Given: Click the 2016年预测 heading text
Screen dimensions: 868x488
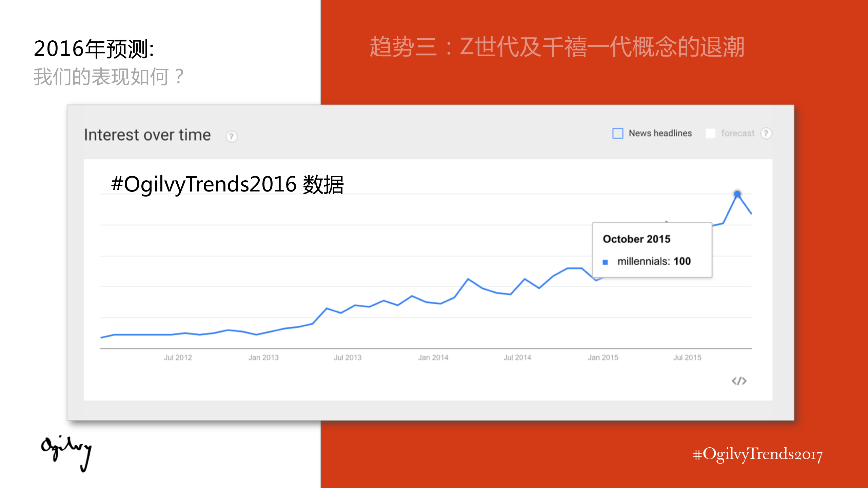Looking at the screenshot, I should pyautogui.click(x=94, y=49).
